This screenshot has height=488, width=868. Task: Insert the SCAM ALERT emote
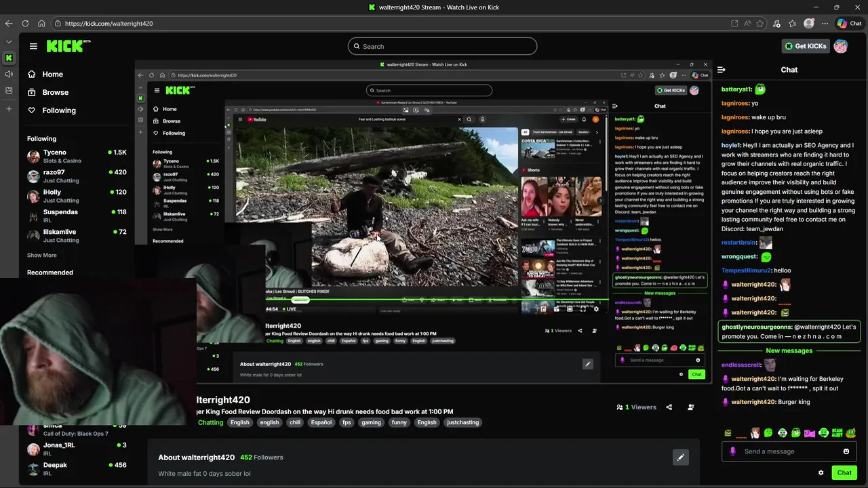click(x=837, y=432)
